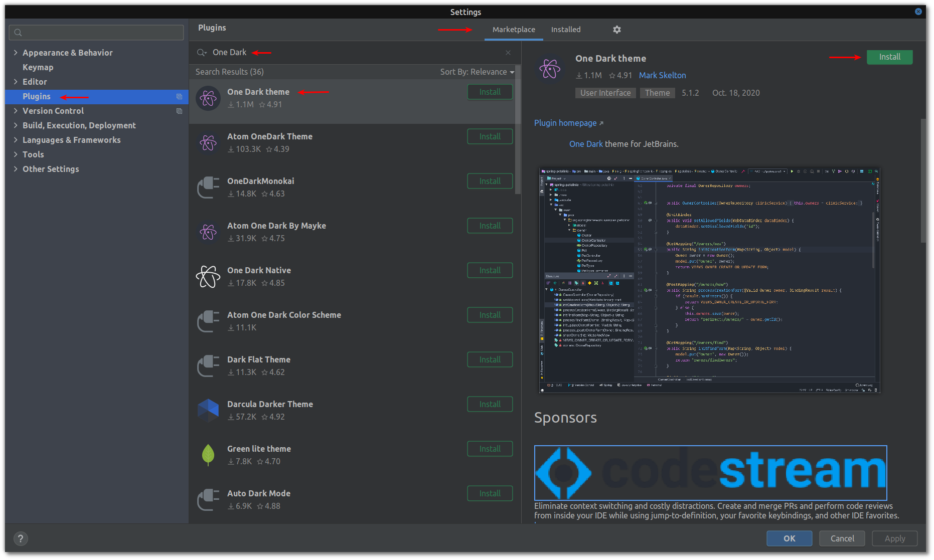Install One Dark Native plugin
Image resolution: width=934 pixels, height=560 pixels.
coord(490,270)
